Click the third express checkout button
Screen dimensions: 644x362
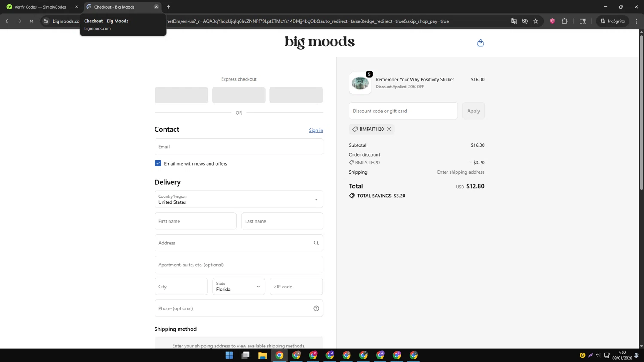296,95
